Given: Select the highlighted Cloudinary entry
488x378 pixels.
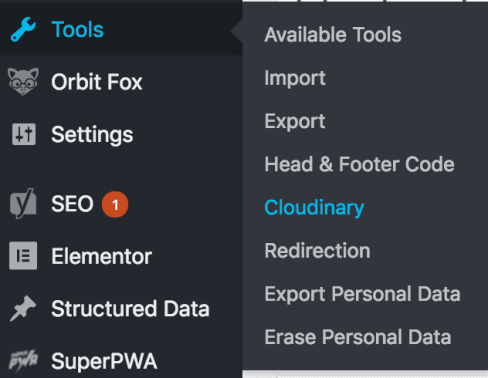Looking at the screenshot, I should [x=314, y=208].
